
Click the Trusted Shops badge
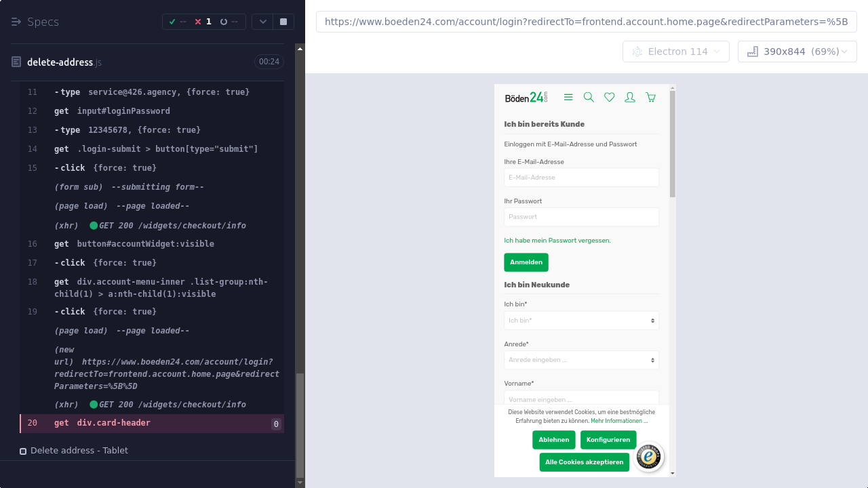pos(649,457)
